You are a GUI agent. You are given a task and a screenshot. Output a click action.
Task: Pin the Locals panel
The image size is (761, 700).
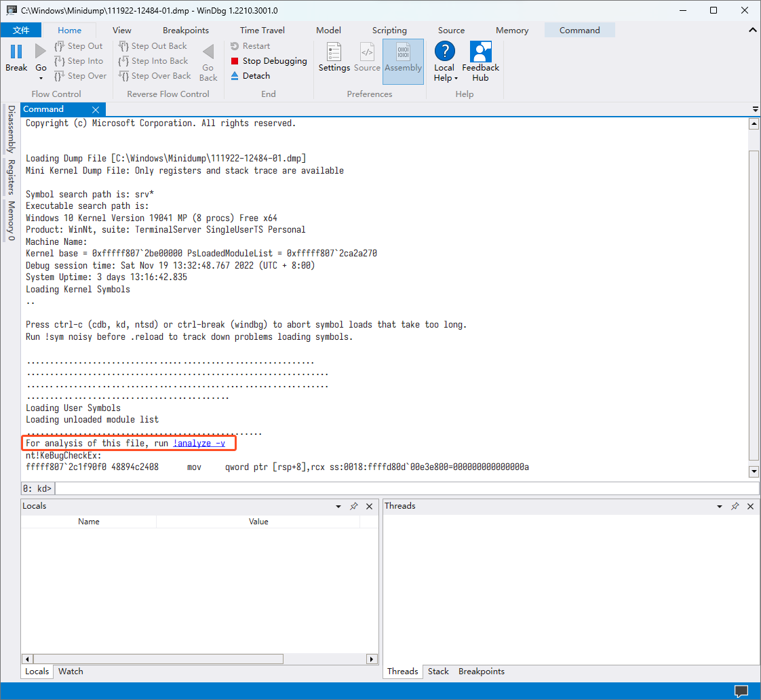pyautogui.click(x=353, y=507)
